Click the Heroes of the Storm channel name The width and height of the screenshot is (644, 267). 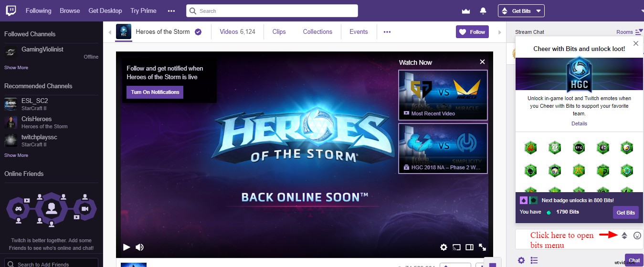163,32
